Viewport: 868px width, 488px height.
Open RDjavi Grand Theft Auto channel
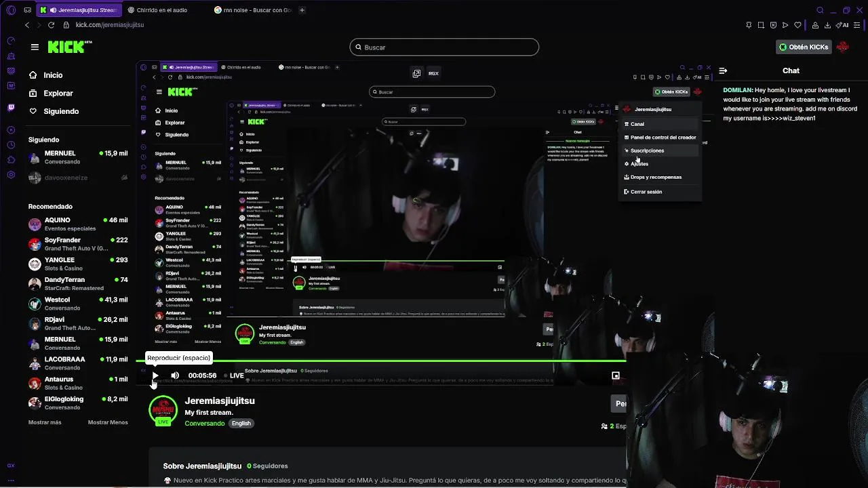[x=78, y=323]
